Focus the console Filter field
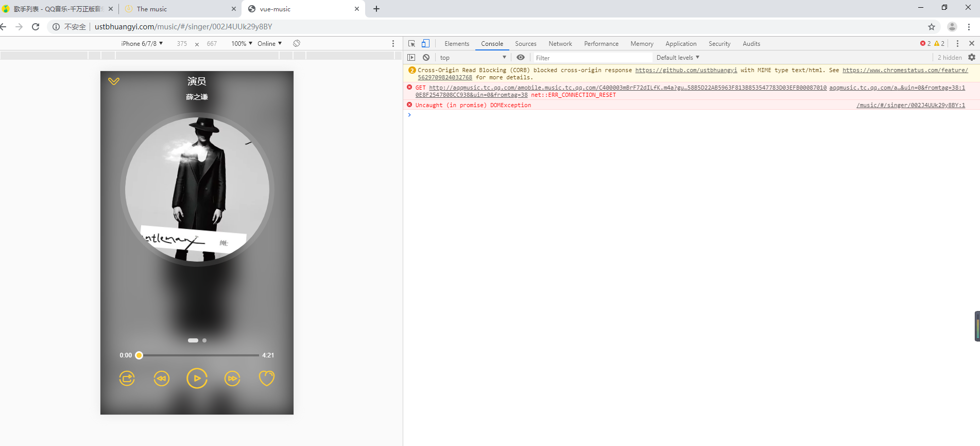The width and height of the screenshot is (980, 446). point(592,58)
